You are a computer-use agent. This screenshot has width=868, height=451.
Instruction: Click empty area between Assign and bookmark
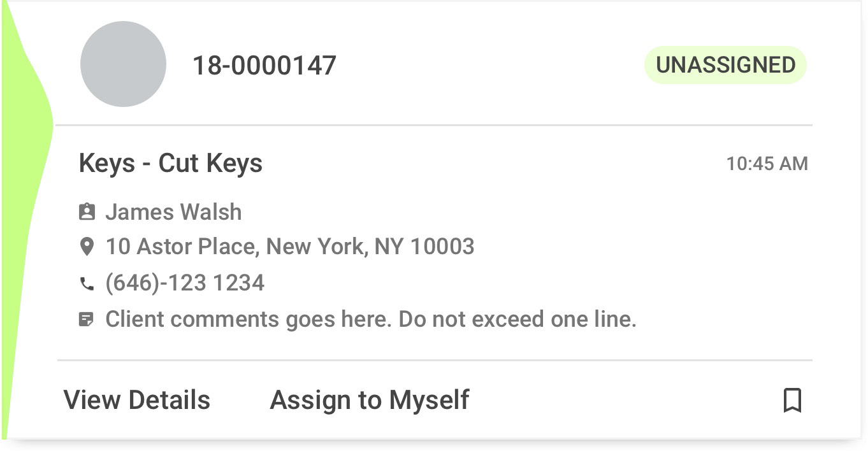point(625,401)
